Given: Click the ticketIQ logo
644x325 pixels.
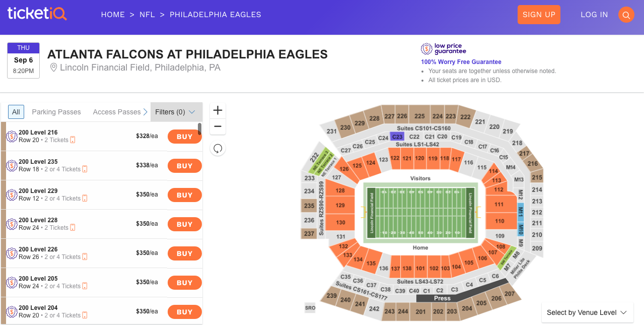Looking at the screenshot, I should pos(36,14).
